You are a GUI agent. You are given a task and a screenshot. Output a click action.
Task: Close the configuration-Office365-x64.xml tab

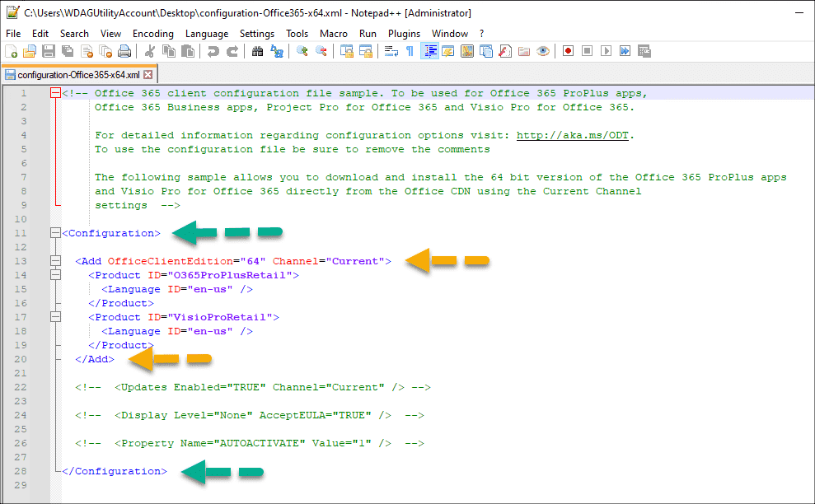(x=148, y=73)
